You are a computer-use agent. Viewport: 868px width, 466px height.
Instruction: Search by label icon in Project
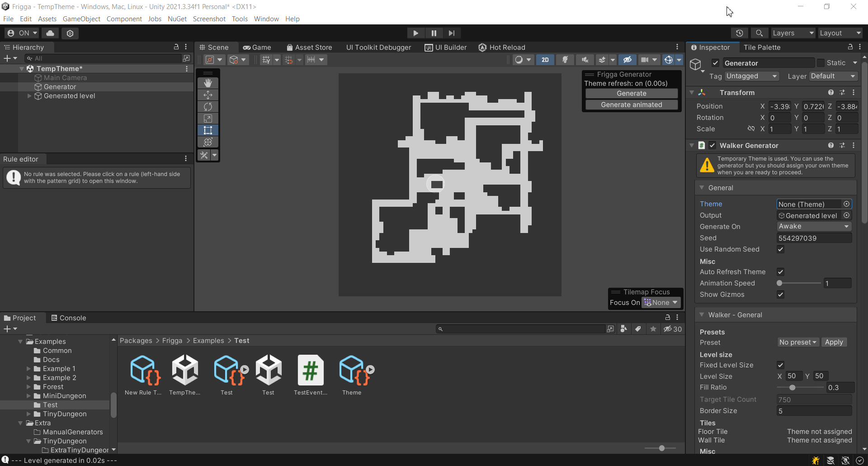638,329
